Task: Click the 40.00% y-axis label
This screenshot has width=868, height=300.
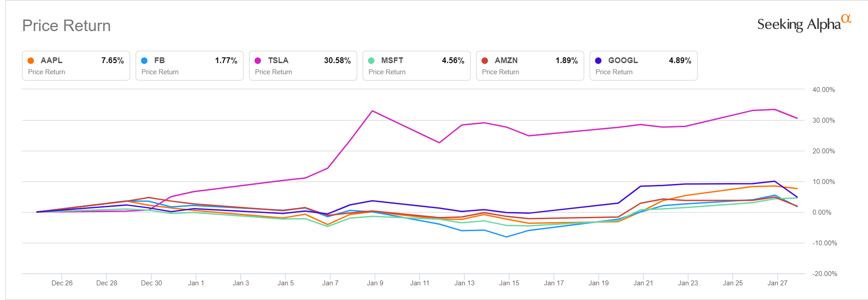Action: [823, 90]
